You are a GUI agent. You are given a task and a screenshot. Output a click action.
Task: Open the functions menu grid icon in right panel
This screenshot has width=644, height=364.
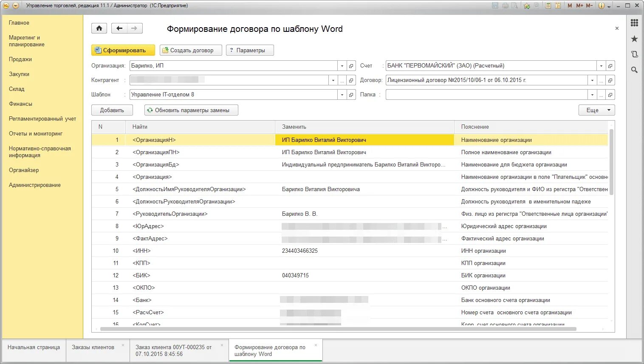pyautogui.click(x=634, y=23)
